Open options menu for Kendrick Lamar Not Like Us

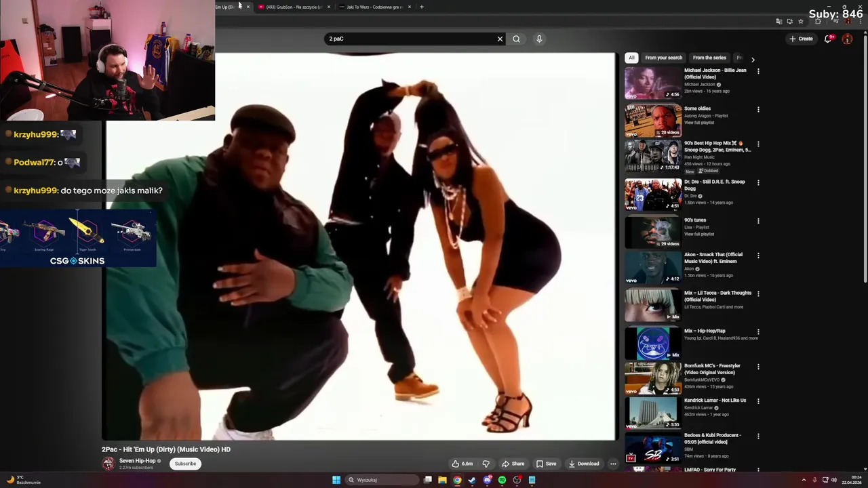tap(758, 401)
